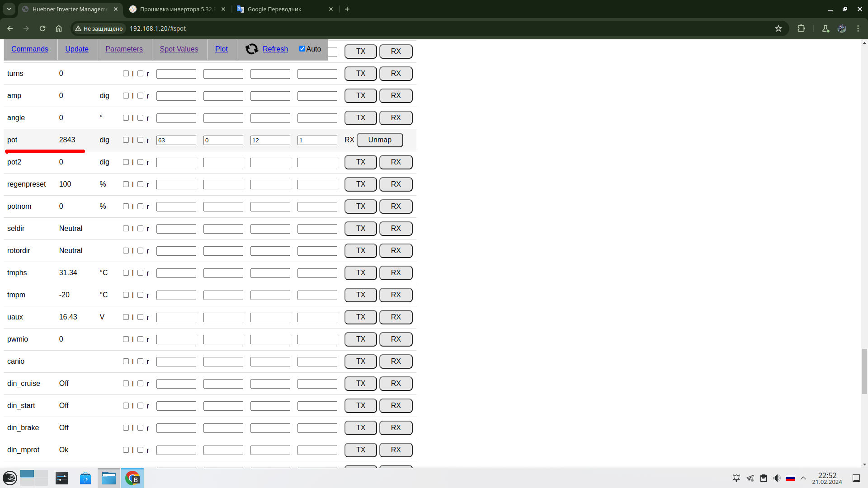Open the keyboard layout flag selector
Screen dimensions: 868x488
point(790,478)
